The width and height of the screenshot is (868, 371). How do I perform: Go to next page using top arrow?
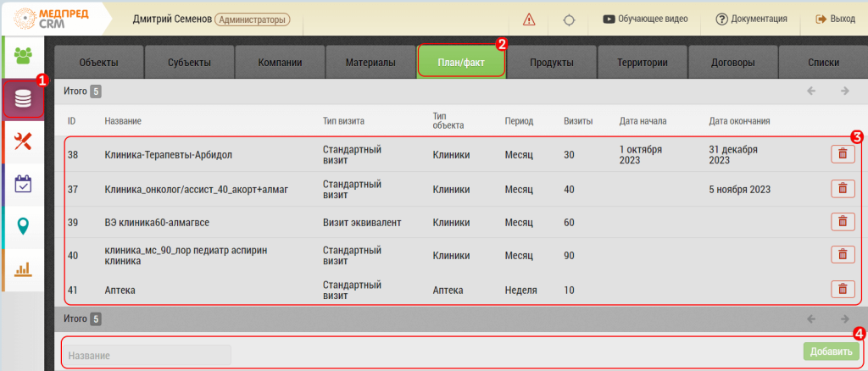coord(844,91)
